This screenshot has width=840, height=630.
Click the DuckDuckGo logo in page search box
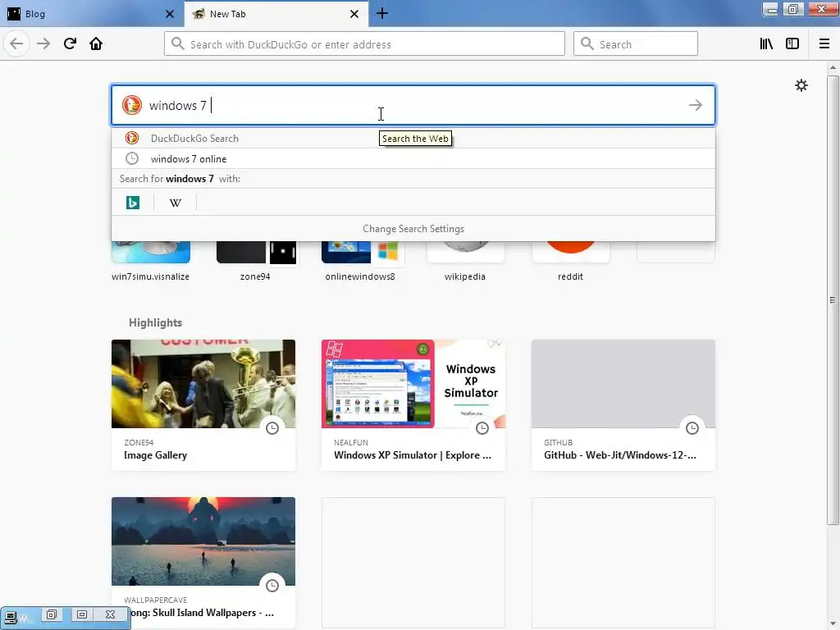(132, 105)
